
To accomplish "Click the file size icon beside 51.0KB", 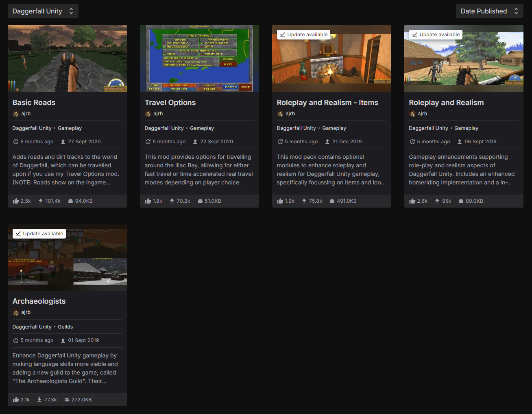I will [x=200, y=201].
